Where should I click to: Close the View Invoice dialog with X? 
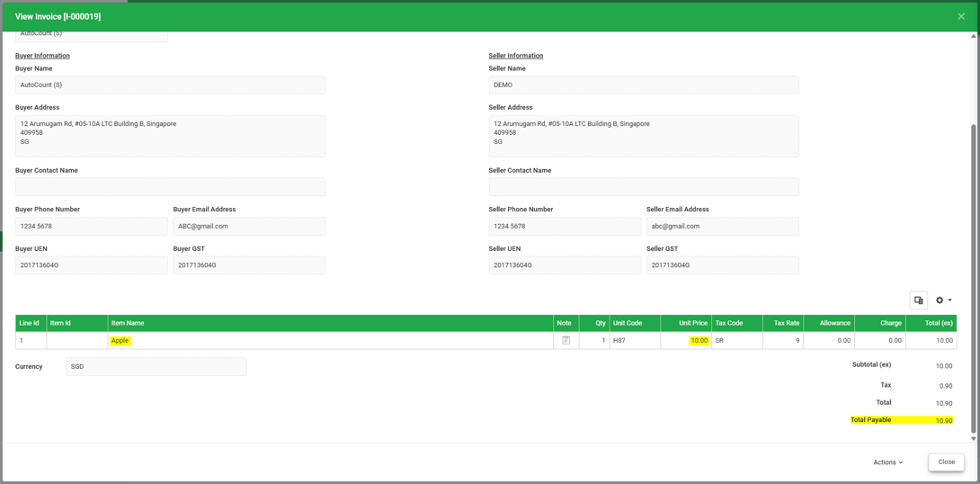pos(961,16)
